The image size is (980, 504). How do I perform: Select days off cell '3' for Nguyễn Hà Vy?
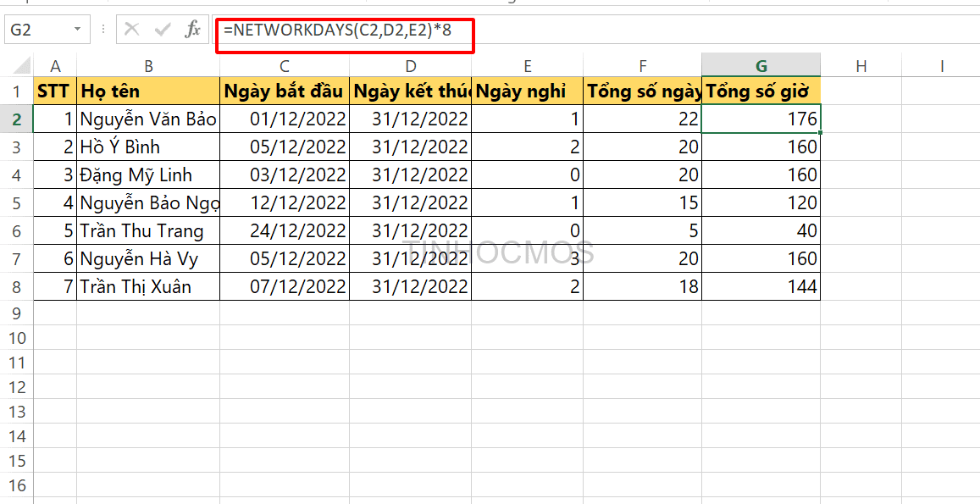[527, 259]
